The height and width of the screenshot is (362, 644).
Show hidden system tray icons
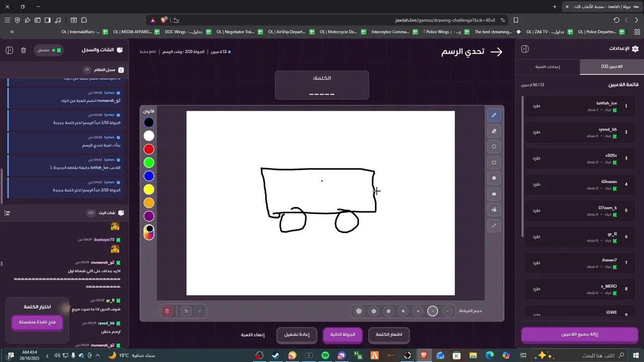pyautogui.click(x=98, y=355)
